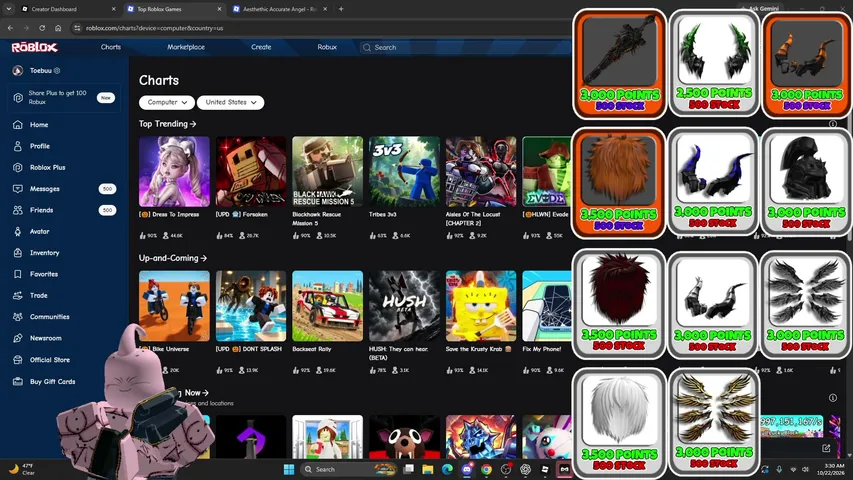The height and width of the screenshot is (480, 853).
Task: Click the Roblox logo
Action: pyautogui.click(x=35, y=47)
